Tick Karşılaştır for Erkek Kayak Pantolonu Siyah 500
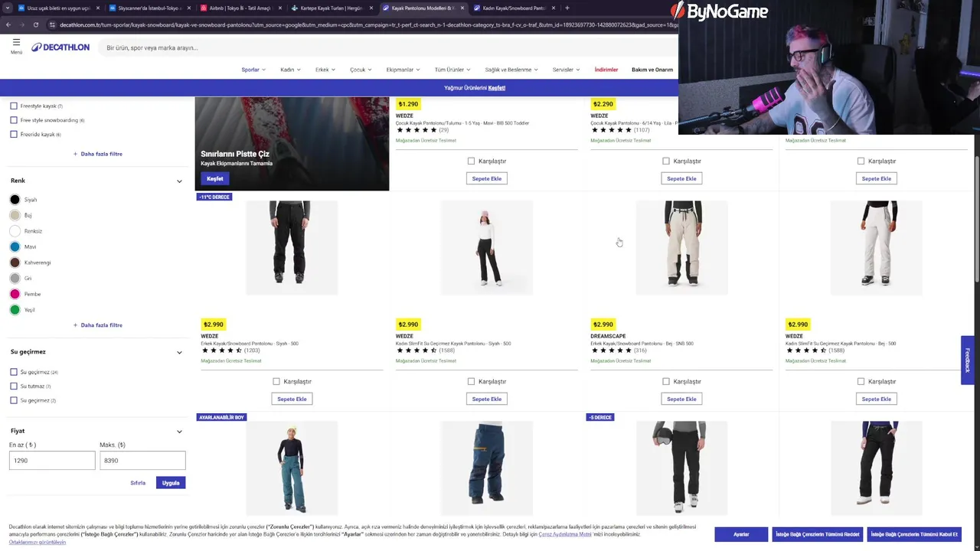Image resolution: width=980 pixels, height=551 pixels. pyautogui.click(x=276, y=381)
